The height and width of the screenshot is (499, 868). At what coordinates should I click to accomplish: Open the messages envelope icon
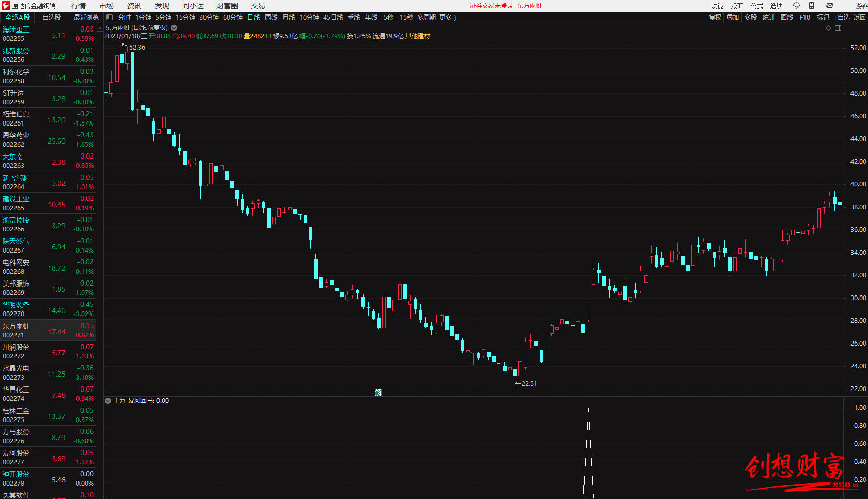(x=829, y=6)
